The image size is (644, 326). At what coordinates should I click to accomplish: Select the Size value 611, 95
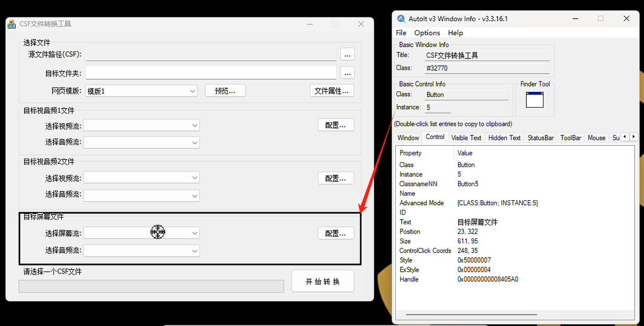(467, 241)
